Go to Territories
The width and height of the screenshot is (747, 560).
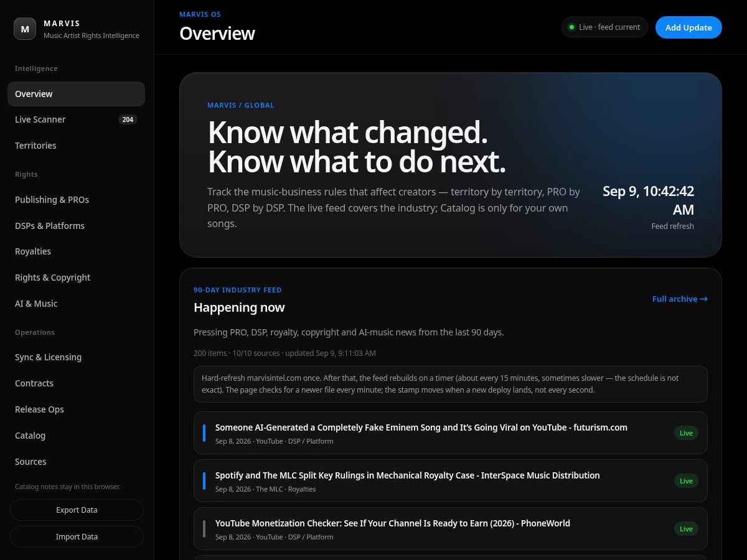76,146
